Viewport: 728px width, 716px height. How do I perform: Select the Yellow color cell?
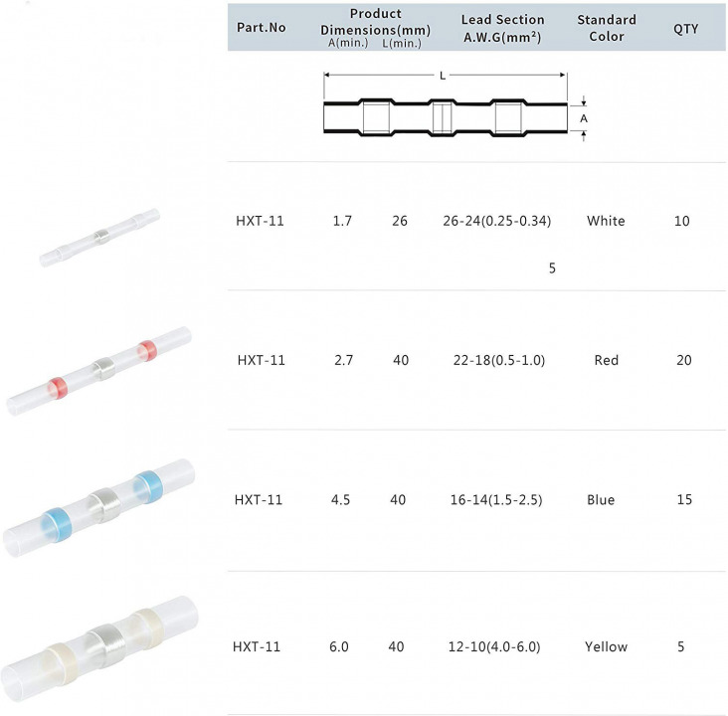(606, 646)
